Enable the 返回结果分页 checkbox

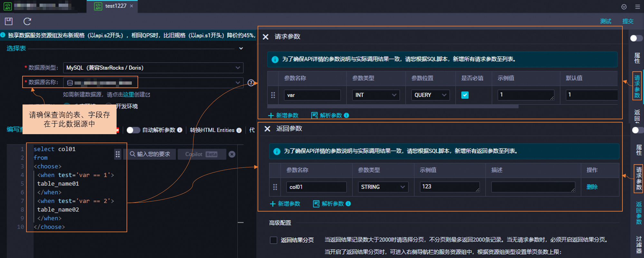click(x=273, y=240)
